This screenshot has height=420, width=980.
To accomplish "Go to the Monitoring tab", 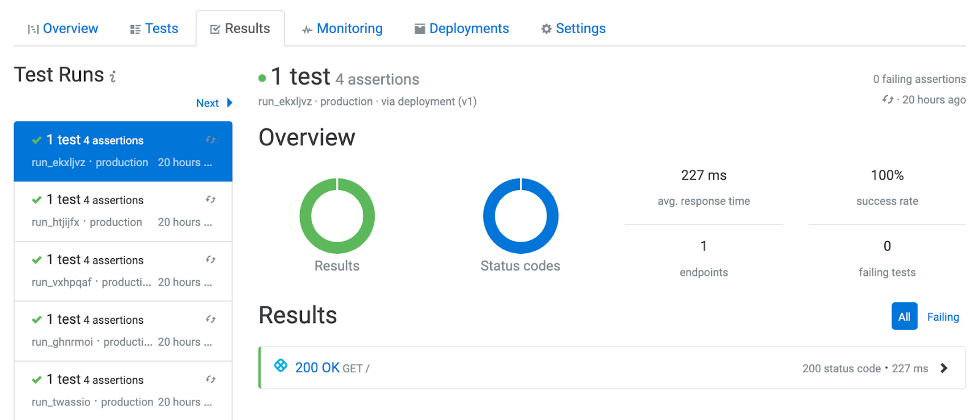I will [342, 29].
